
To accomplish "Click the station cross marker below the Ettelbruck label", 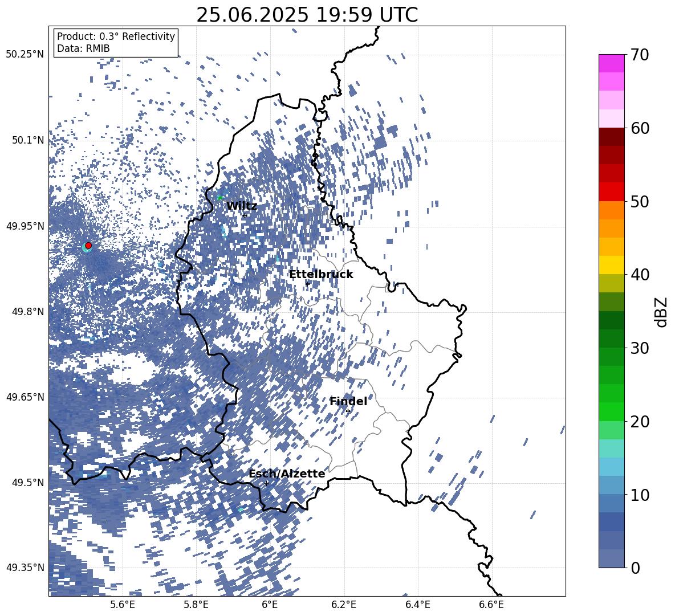I will point(307,284).
